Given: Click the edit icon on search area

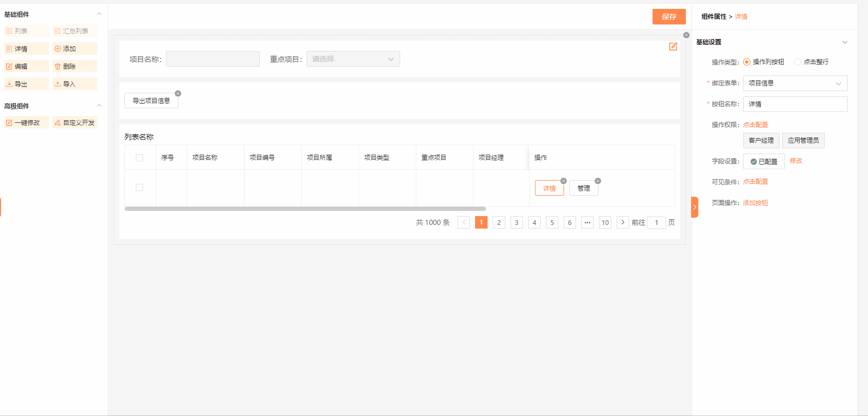Looking at the screenshot, I should 673,47.
